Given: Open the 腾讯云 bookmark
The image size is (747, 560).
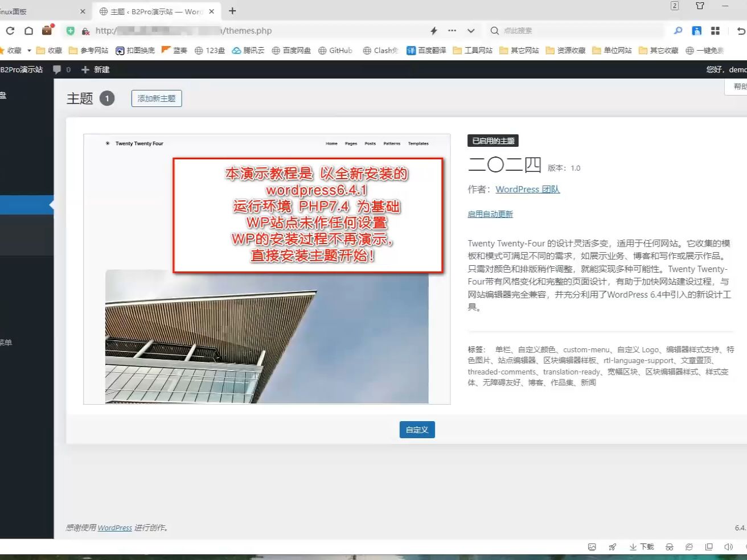Looking at the screenshot, I should point(248,50).
